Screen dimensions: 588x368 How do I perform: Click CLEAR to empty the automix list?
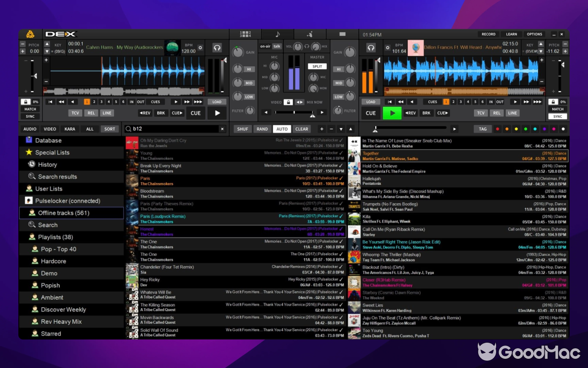tap(301, 129)
